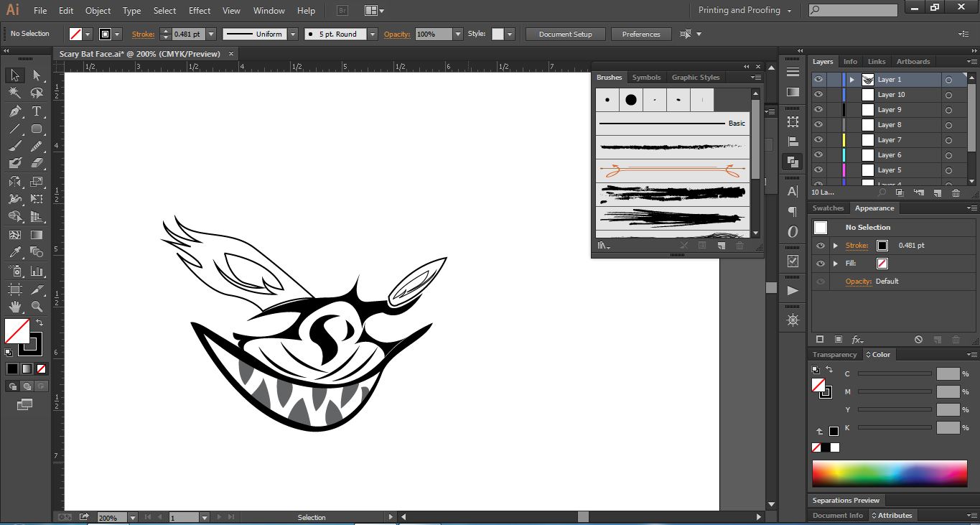Switch to the Hand tool
The image size is (980, 525).
pos(15,307)
